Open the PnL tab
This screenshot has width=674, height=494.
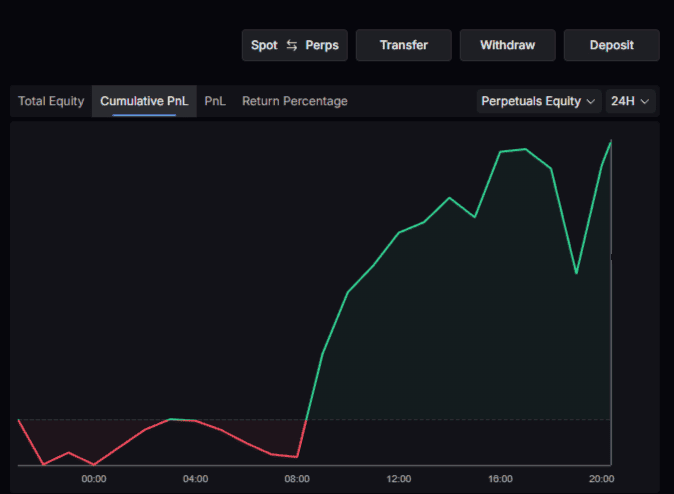pyautogui.click(x=215, y=101)
